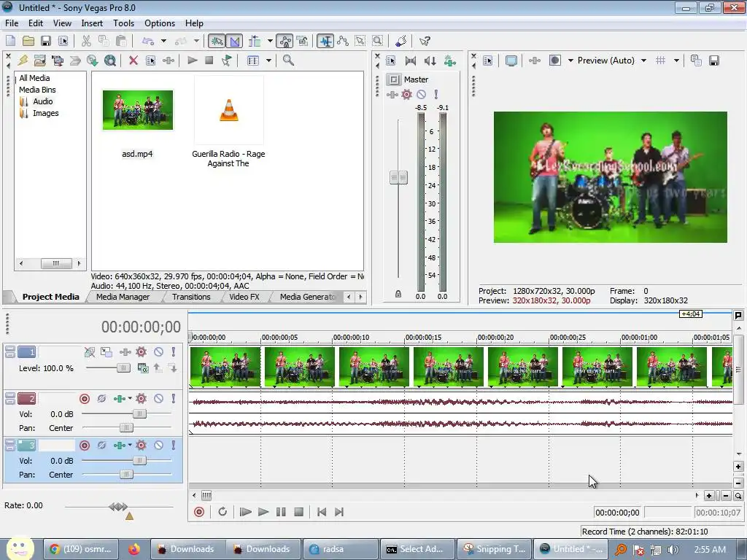Select the Guerilla Radio audio file

(228, 122)
